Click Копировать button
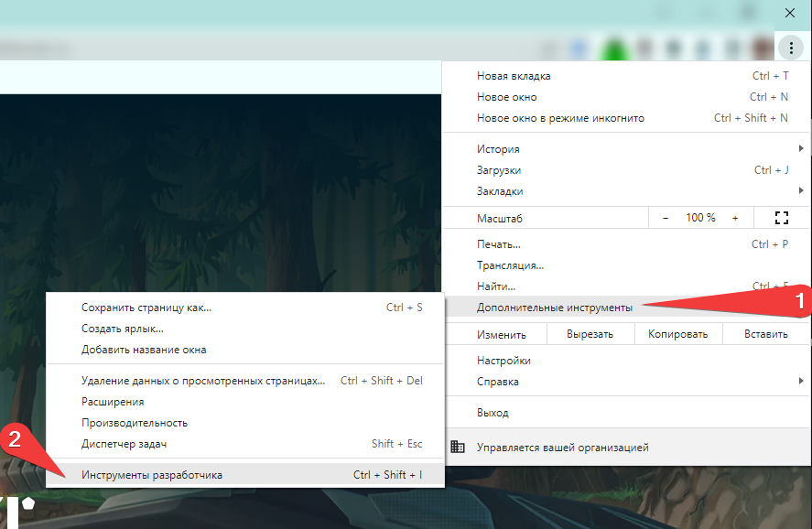The height and width of the screenshot is (529, 812). click(x=677, y=334)
